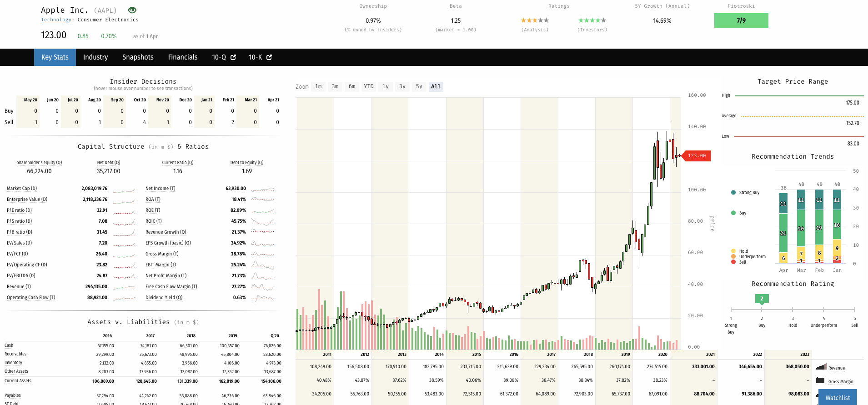The height and width of the screenshot is (405, 868).
Task: Click Shareholder's equity (Q) label
Action: tap(39, 163)
